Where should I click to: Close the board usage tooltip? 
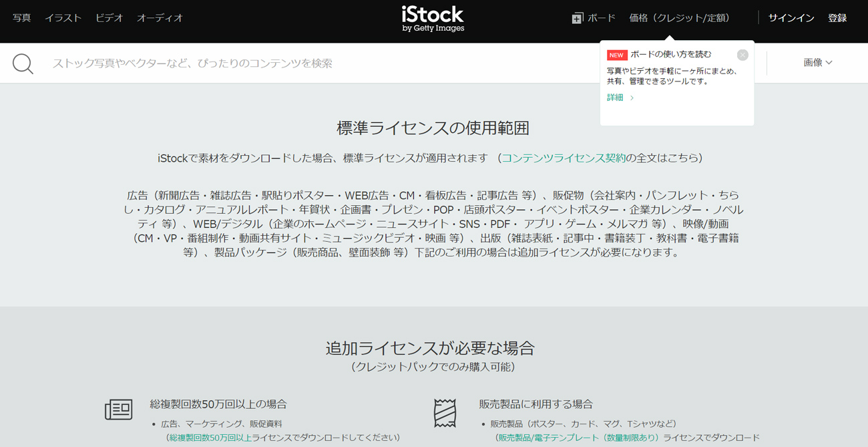tap(742, 55)
